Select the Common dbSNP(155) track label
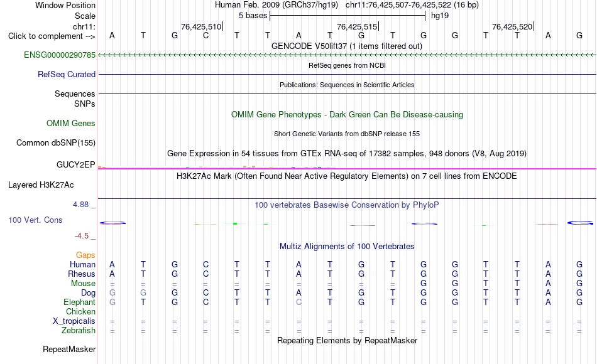The image size is (597, 364). point(55,142)
